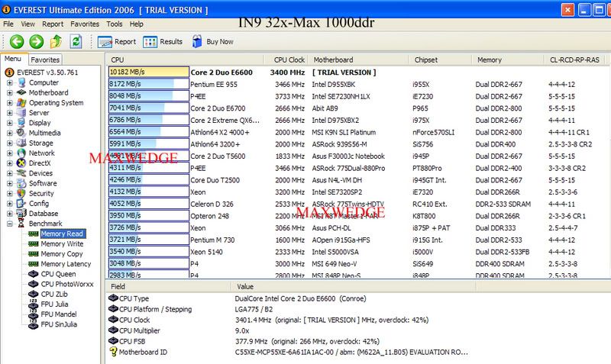
Task: Select the Benchmark hourglass icon
Action: pos(21,224)
